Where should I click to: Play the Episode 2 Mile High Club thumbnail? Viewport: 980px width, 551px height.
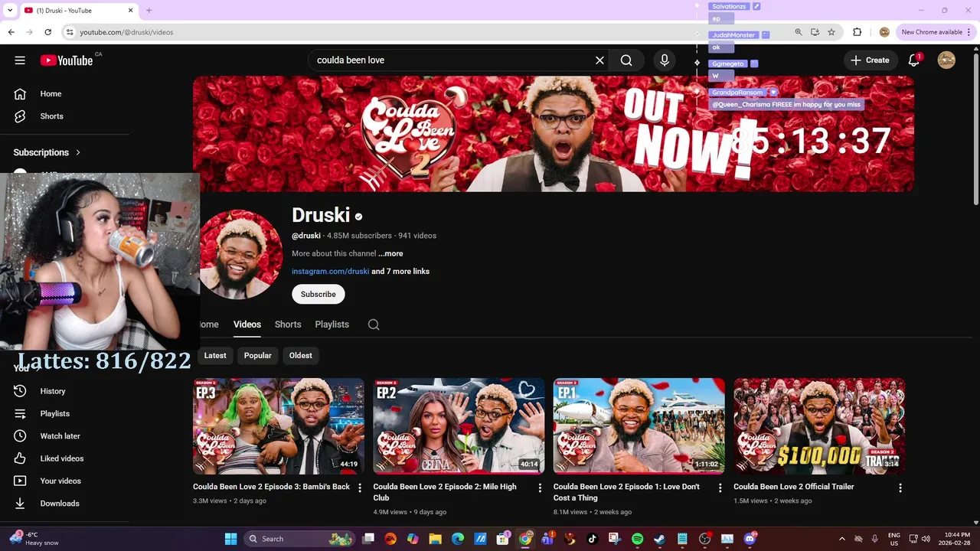click(459, 426)
